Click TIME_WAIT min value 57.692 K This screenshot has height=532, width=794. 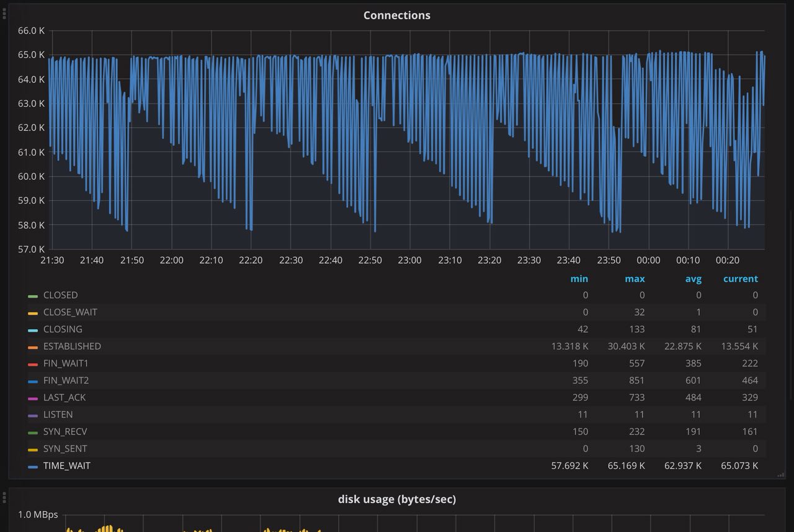[x=569, y=466]
